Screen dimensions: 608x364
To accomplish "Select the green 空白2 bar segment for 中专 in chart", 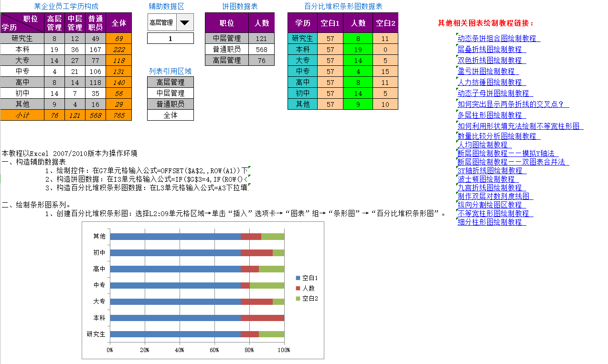I will (267, 285).
